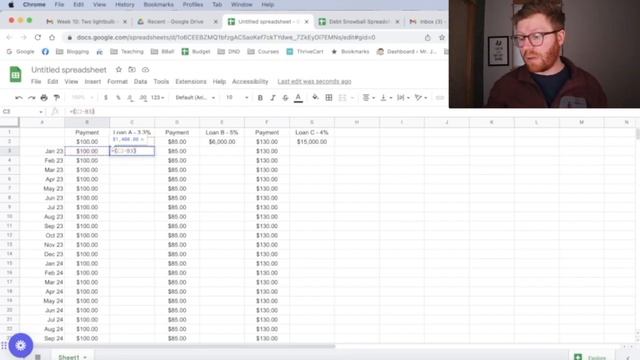The width and height of the screenshot is (640, 360).
Task: Select cell with $15,000.00
Action: point(311,142)
